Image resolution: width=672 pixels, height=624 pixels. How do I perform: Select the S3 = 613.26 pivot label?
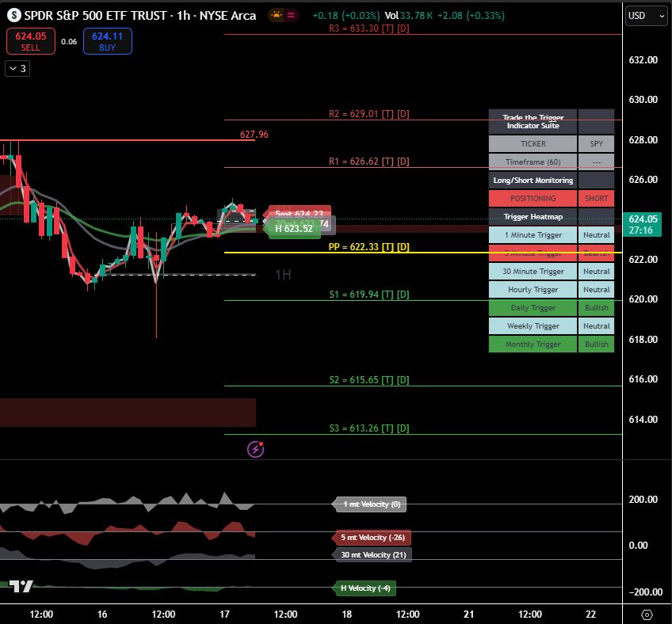(369, 428)
